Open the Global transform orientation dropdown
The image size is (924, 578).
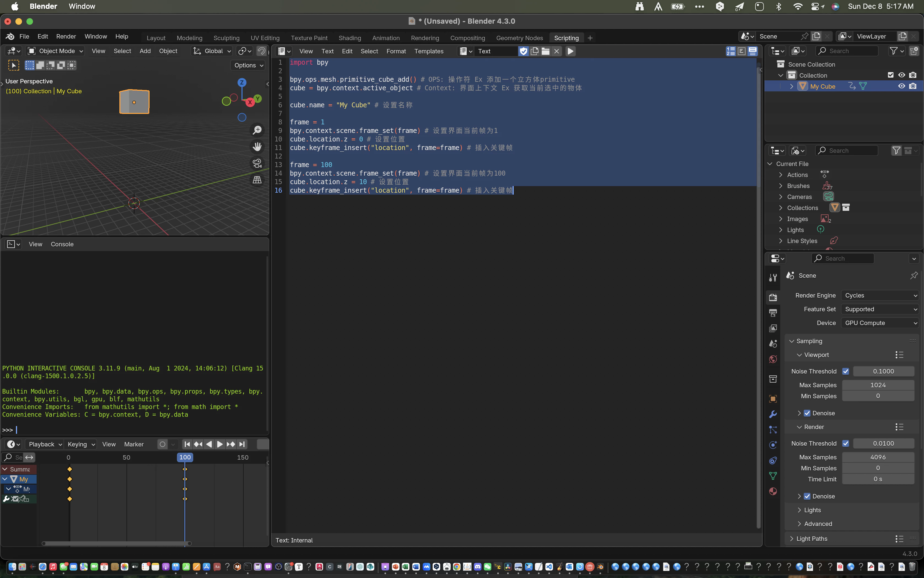[x=212, y=51]
